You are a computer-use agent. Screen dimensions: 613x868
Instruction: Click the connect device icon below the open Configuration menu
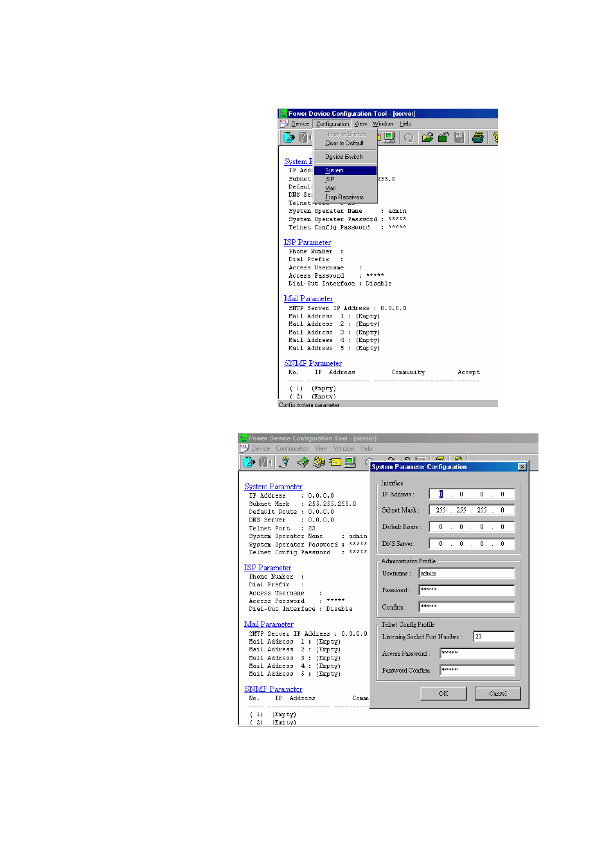pos(289,138)
